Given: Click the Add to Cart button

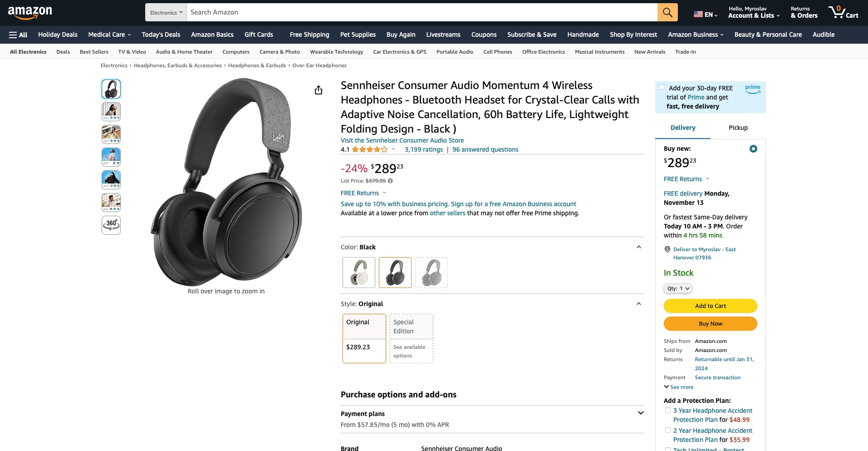Looking at the screenshot, I should click(x=711, y=306).
